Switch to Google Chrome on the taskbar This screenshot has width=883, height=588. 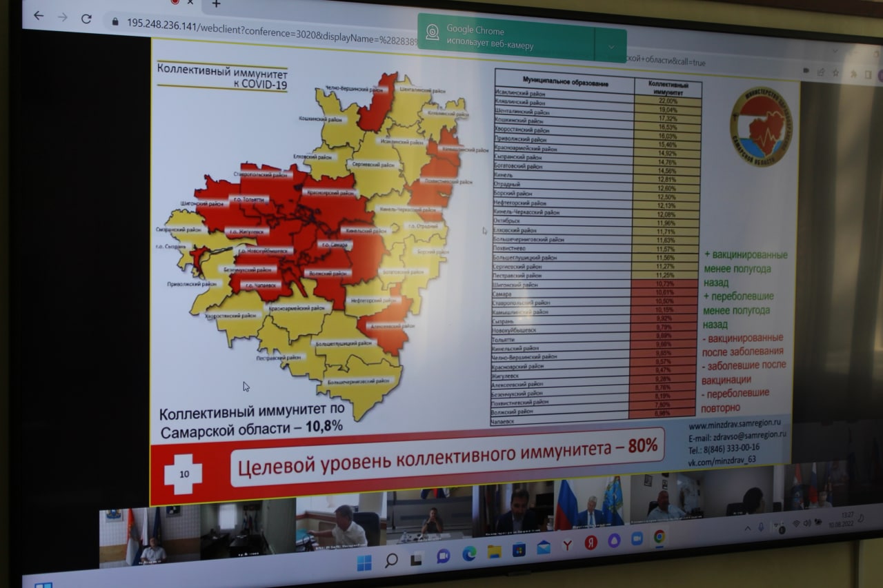tap(659, 536)
